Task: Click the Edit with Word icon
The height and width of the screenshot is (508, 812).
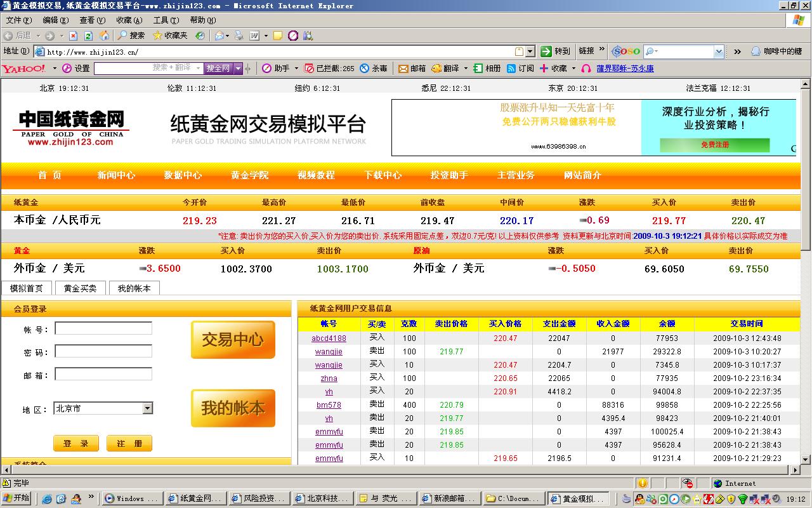Action: pos(254,36)
